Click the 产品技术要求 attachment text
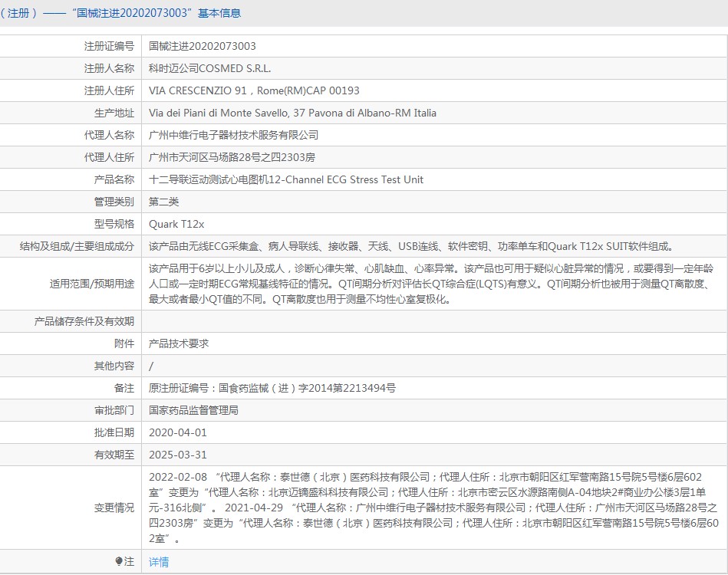The height and width of the screenshot is (575, 728). pos(179,343)
